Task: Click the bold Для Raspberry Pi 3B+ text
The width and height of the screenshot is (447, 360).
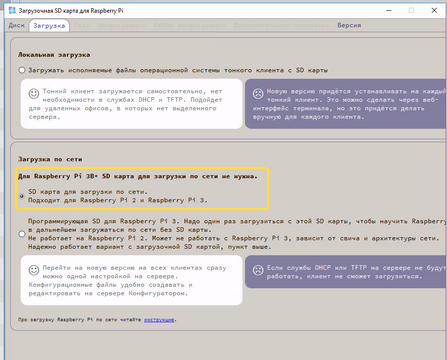Action: pos(138,176)
